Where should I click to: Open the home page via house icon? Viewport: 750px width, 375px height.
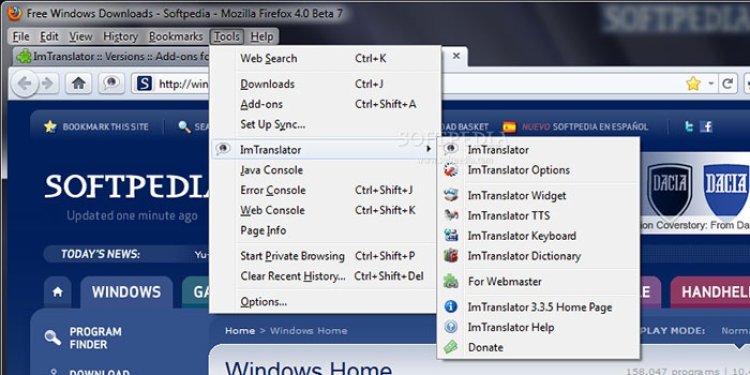click(78, 84)
